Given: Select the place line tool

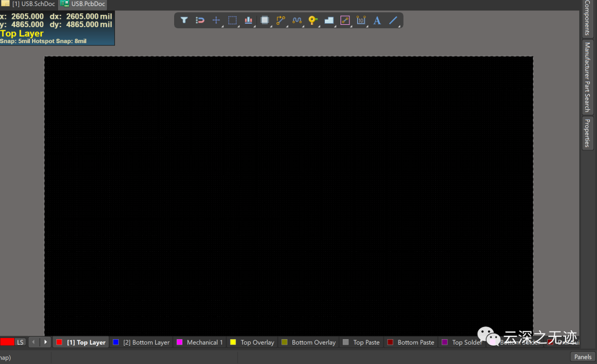Looking at the screenshot, I should click(394, 20).
